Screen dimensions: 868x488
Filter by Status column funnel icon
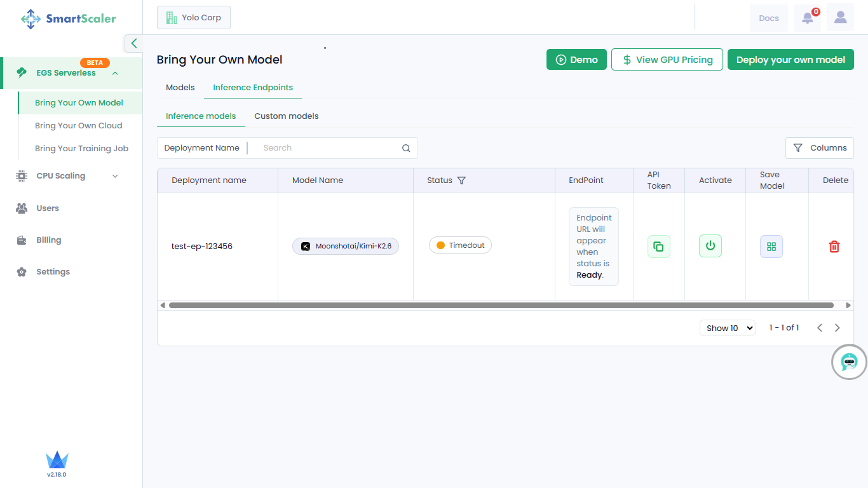pos(462,180)
